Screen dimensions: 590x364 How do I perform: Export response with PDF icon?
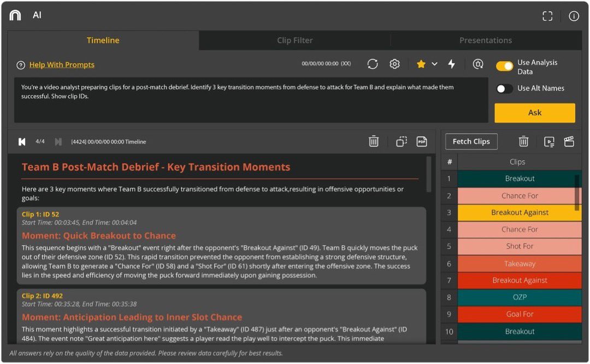point(422,141)
